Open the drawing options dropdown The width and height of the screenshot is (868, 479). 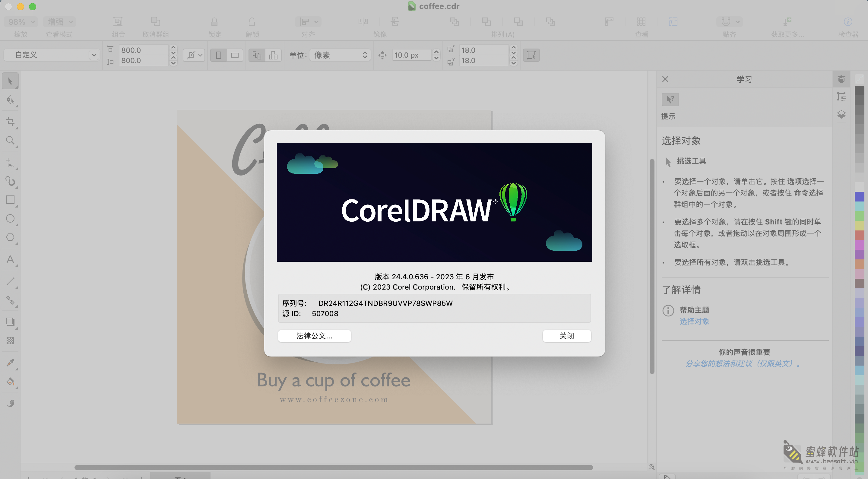(x=194, y=55)
